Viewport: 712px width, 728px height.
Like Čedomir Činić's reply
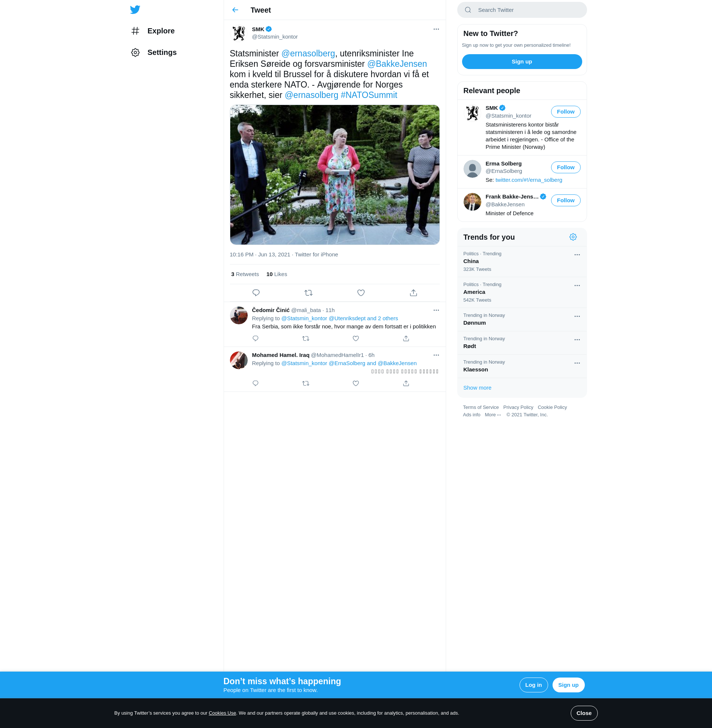(x=356, y=338)
